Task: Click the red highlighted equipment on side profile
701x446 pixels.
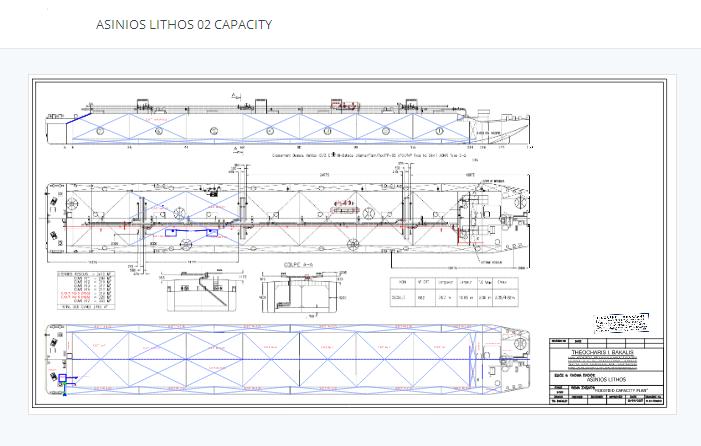Action: [345, 105]
